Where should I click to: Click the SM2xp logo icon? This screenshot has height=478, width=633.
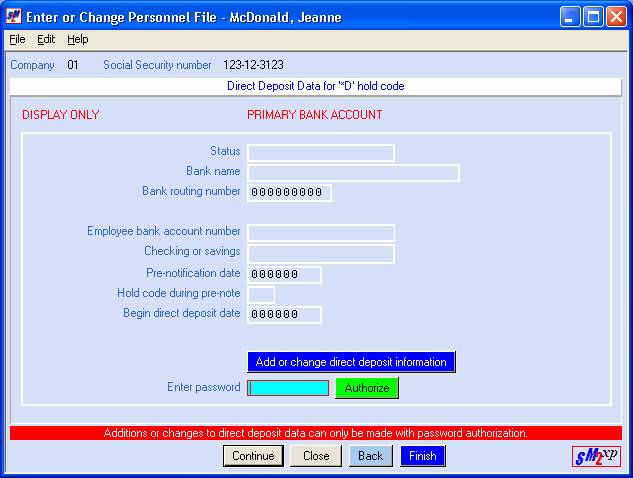point(597,457)
